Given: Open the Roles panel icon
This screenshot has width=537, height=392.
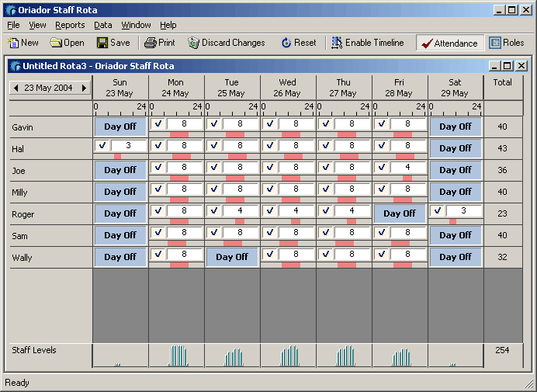Looking at the screenshot, I should click(x=495, y=43).
